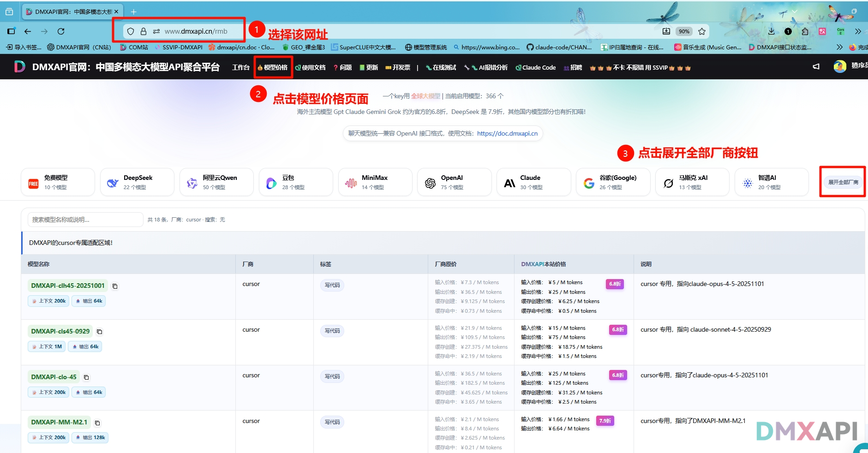Click the browser reload button
Screen dimensions: 868x453
click(x=61, y=31)
